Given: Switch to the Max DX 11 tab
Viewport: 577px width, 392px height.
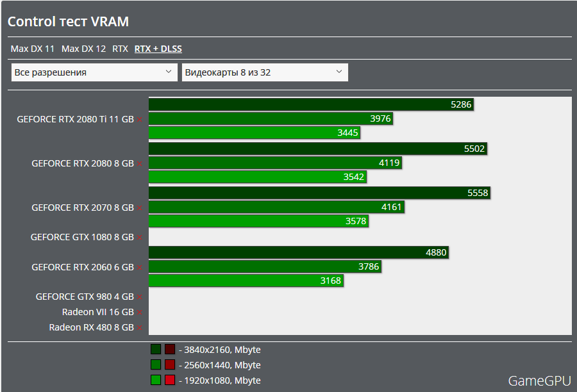Looking at the screenshot, I should tap(33, 49).
